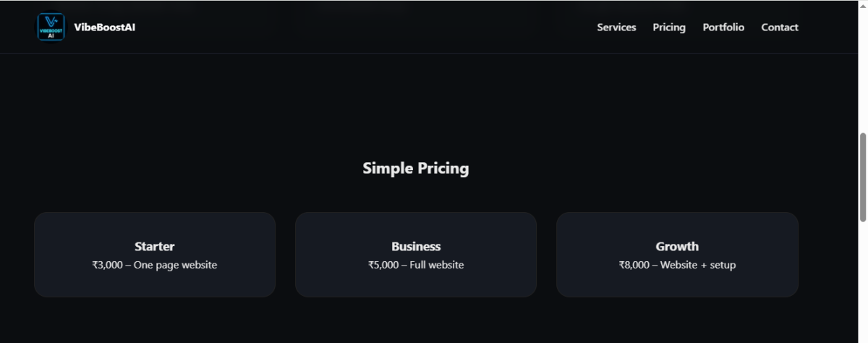Open the Services nav link
The width and height of the screenshot is (868, 343).
pyautogui.click(x=616, y=27)
